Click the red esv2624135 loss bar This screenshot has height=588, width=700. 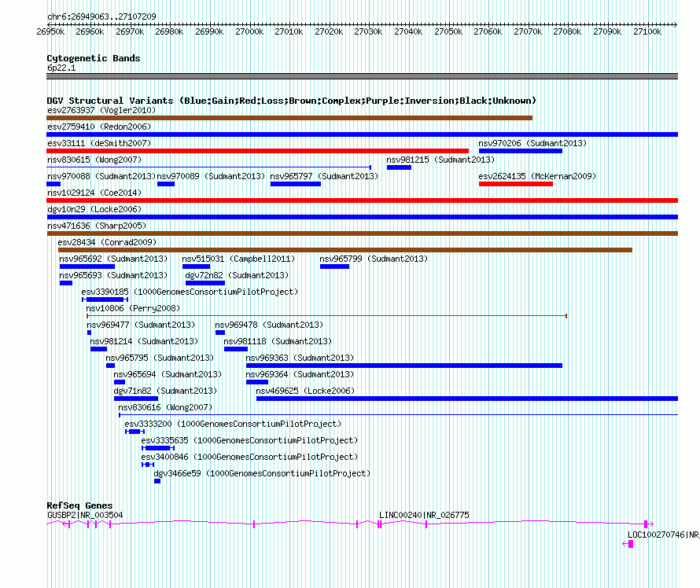click(516, 184)
